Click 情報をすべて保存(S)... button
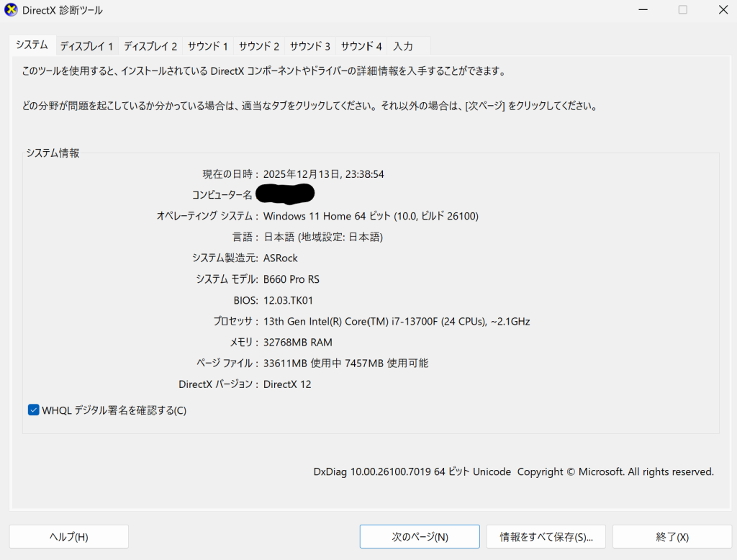The image size is (737, 560). (546, 536)
